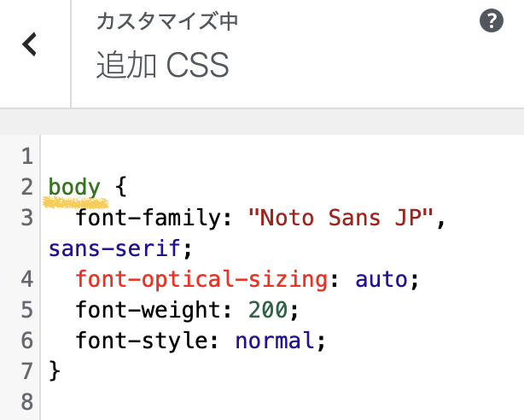Click line number 3 in the gutter
This screenshot has height=420, width=524.
point(26,218)
